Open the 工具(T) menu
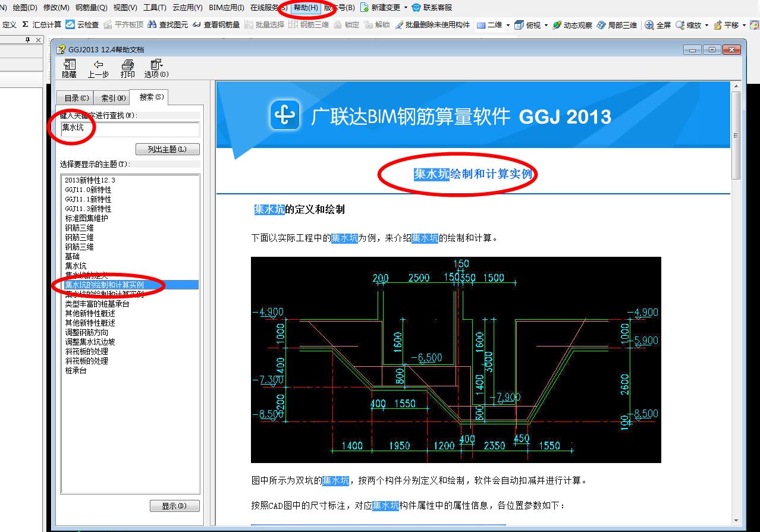This screenshot has width=760, height=532. pyautogui.click(x=155, y=7)
